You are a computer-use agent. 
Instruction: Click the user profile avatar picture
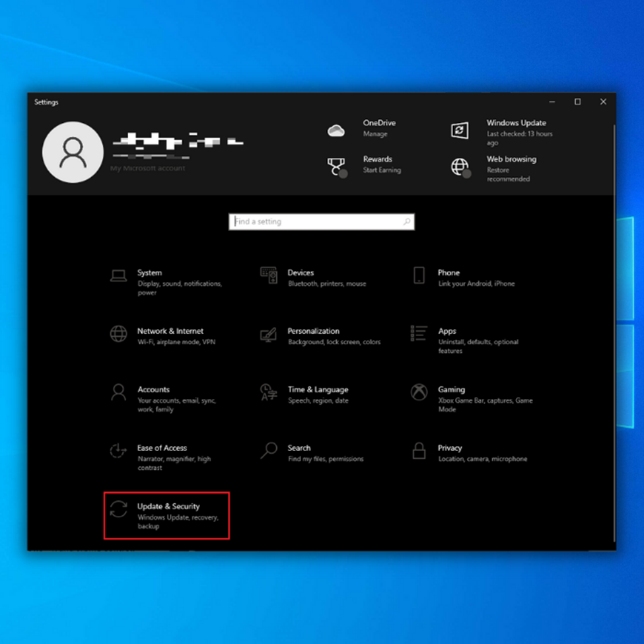pos(73,152)
